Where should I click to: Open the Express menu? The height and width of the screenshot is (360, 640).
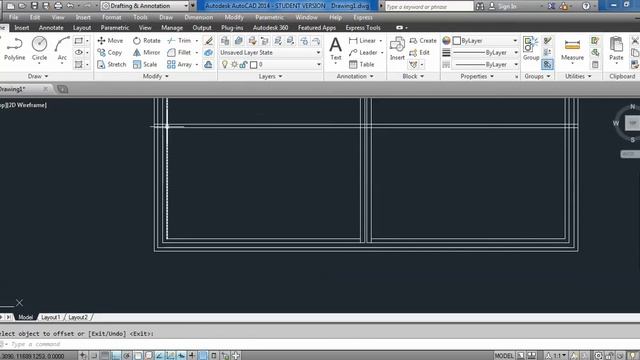[363, 17]
